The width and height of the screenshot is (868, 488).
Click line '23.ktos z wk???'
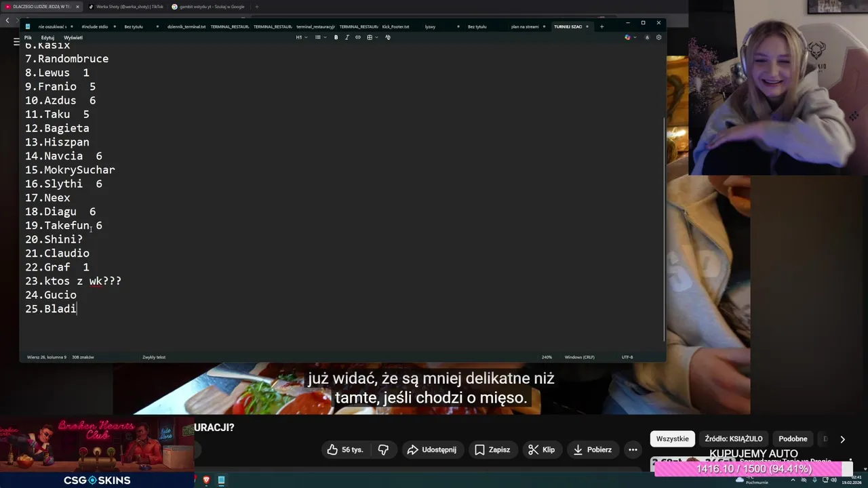click(x=73, y=281)
